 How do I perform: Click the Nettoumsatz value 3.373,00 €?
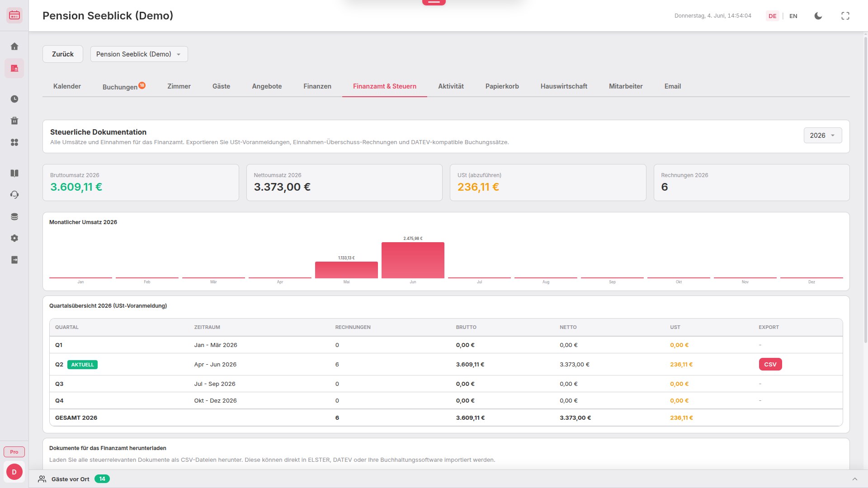tap(282, 187)
